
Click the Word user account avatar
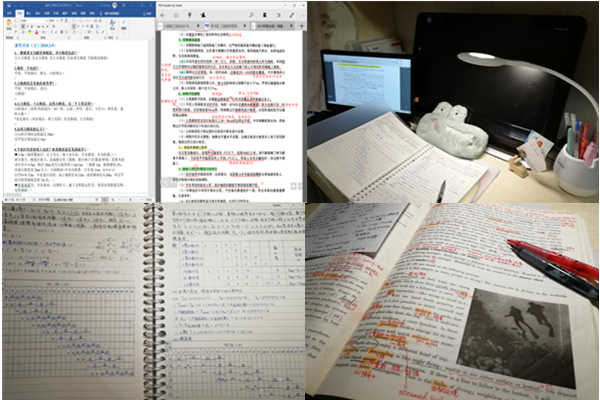tap(116, 5)
